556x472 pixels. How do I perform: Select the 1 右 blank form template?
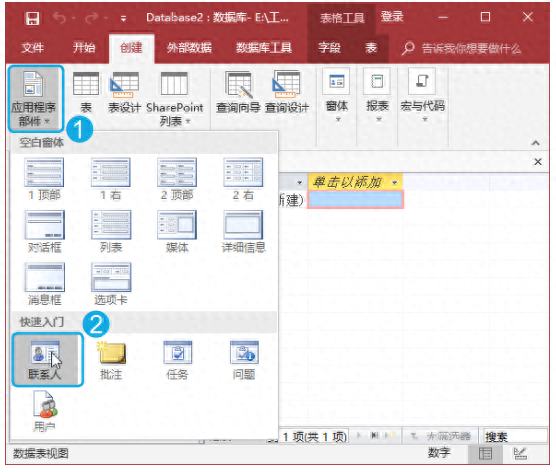[x=111, y=179]
